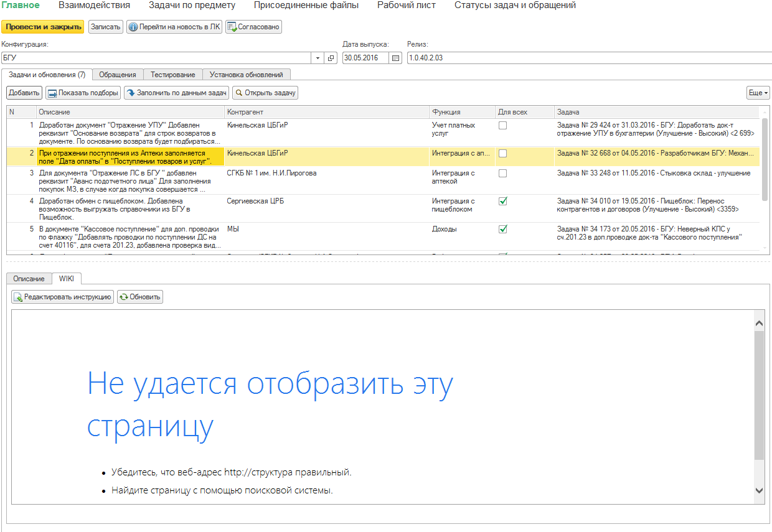Click the Согласовано approval icon button

tap(232, 27)
